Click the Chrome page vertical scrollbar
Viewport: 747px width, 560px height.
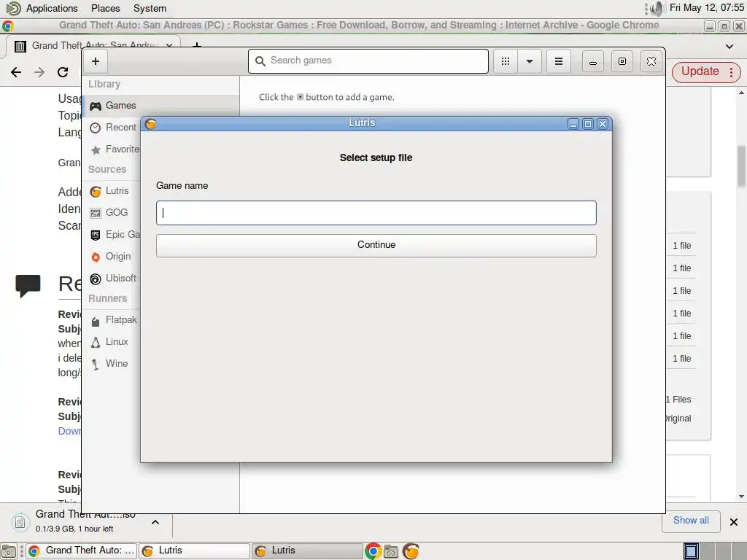[x=741, y=167]
